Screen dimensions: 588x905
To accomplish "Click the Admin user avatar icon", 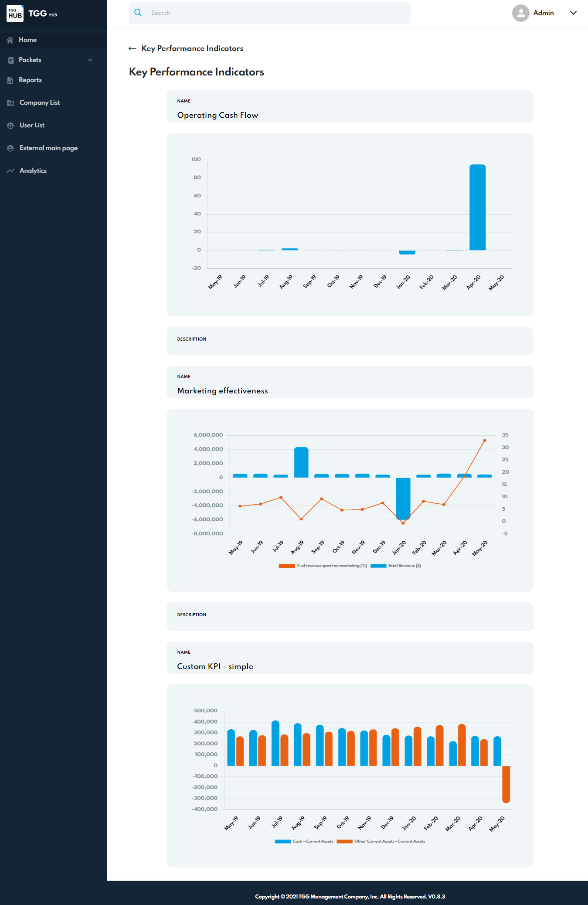I will 520,13.
